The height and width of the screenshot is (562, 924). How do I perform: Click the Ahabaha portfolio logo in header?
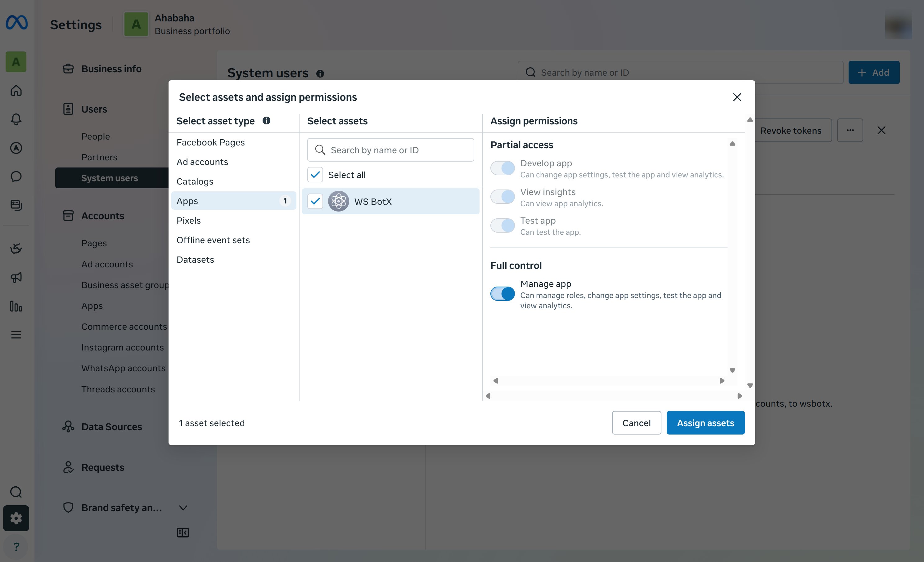pyautogui.click(x=136, y=25)
